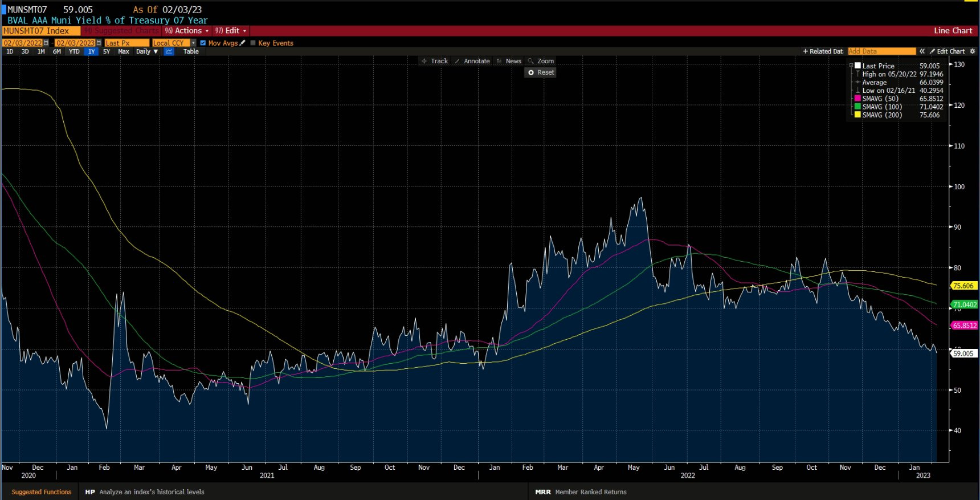Open the Edit dropdown menu
980x500 pixels.
point(230,31)
